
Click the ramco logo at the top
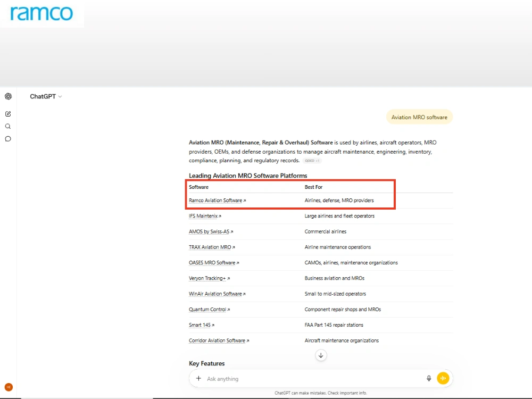tap(41, 13)
